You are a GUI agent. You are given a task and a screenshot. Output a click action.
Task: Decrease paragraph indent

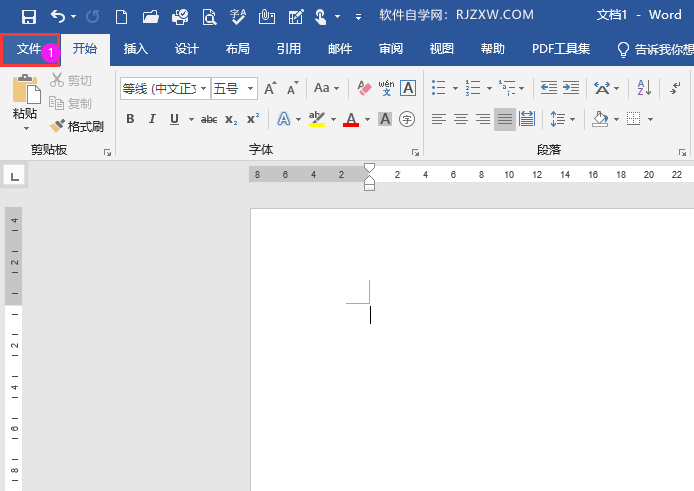coord(549,88)
